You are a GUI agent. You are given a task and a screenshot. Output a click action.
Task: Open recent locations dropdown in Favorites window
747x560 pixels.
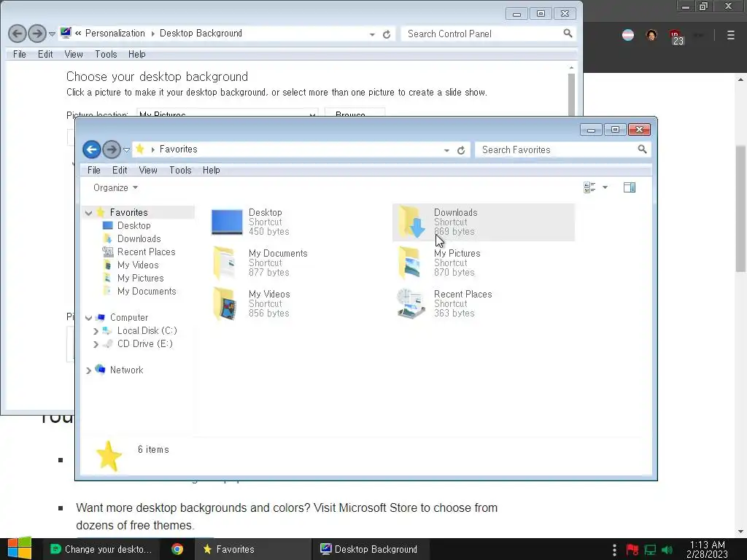[x=126, y=150]
